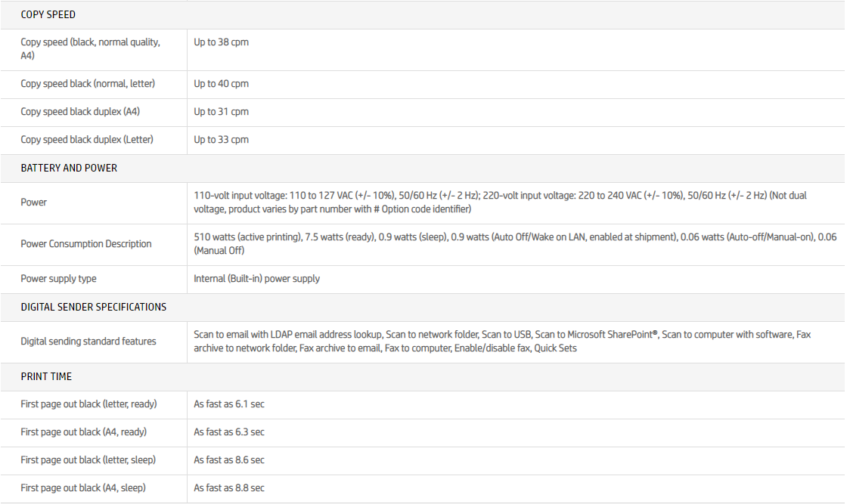
Task: Select the BATTERY AND POWER section heading
Action: pos(69,168)
